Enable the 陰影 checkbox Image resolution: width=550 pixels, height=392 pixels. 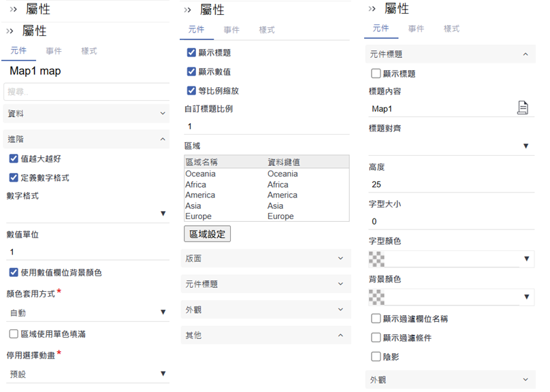(x=376, y=356)
